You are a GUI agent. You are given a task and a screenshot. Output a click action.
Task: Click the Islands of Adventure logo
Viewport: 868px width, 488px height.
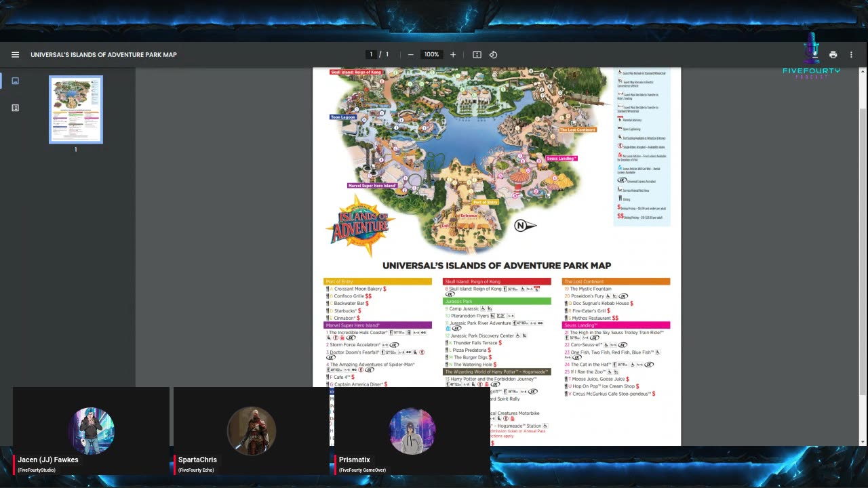[x=360, y=225]
